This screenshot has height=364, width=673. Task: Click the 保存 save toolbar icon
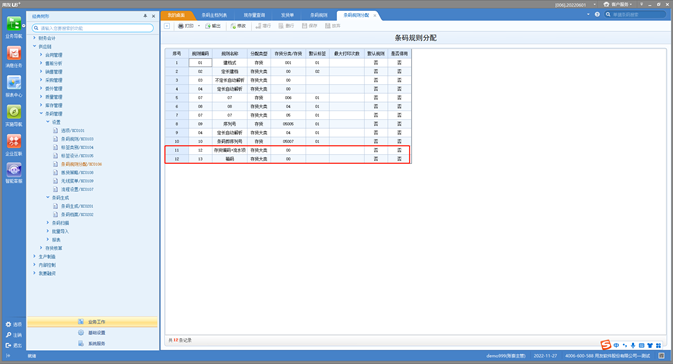pyautogui.click(x=304, y=26)
